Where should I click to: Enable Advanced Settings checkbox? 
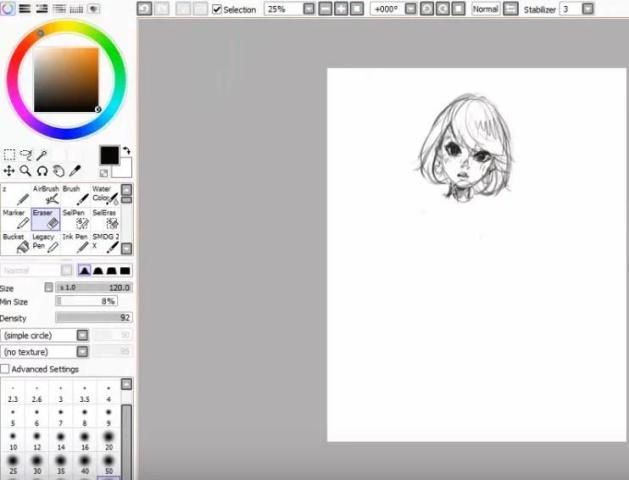coord(5,369)
